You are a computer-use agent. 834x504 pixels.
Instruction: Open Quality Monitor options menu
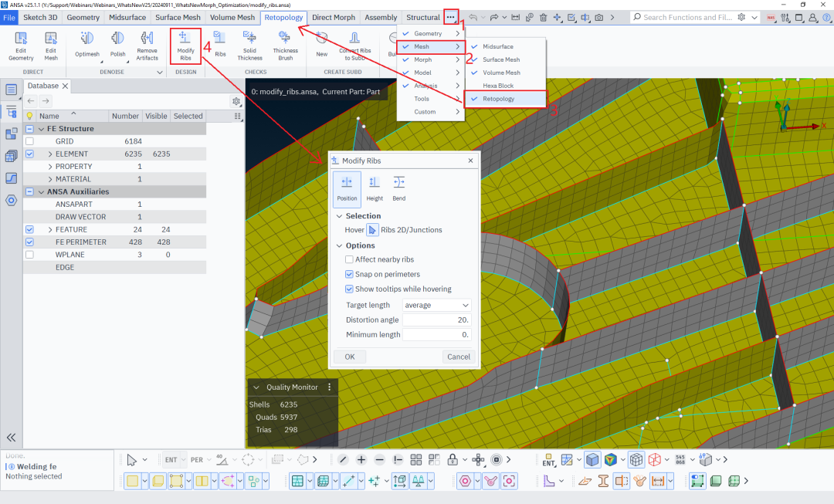[329, 387]
